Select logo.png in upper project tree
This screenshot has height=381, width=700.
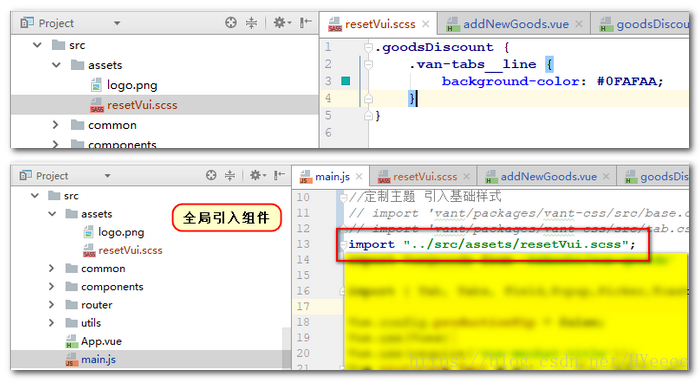pos(132,85)
